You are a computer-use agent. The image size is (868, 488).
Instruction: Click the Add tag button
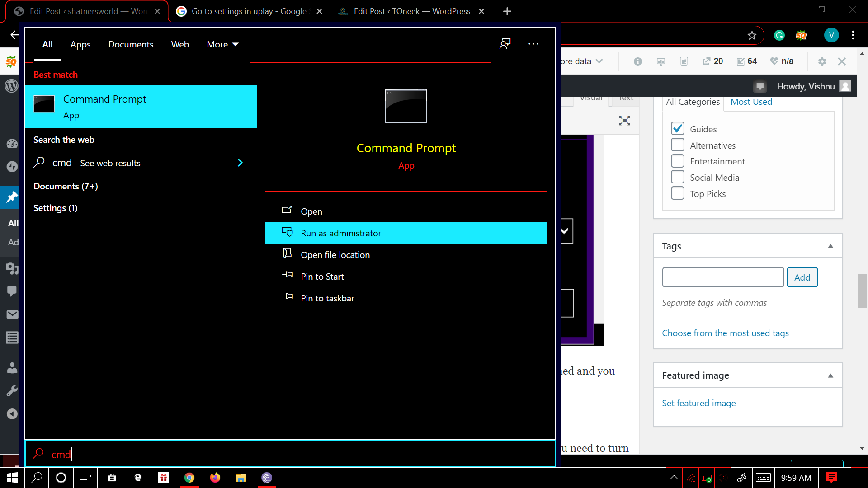(x=802, y=277)
